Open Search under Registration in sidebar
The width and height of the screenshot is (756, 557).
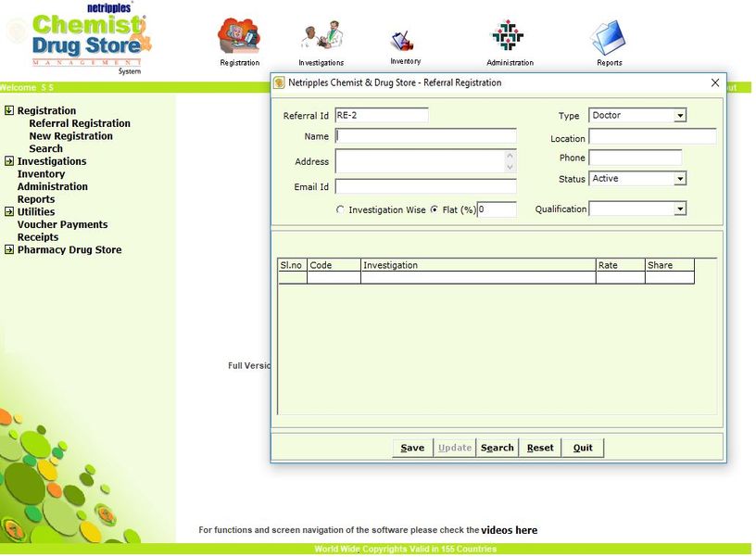[x=45, y=148]
